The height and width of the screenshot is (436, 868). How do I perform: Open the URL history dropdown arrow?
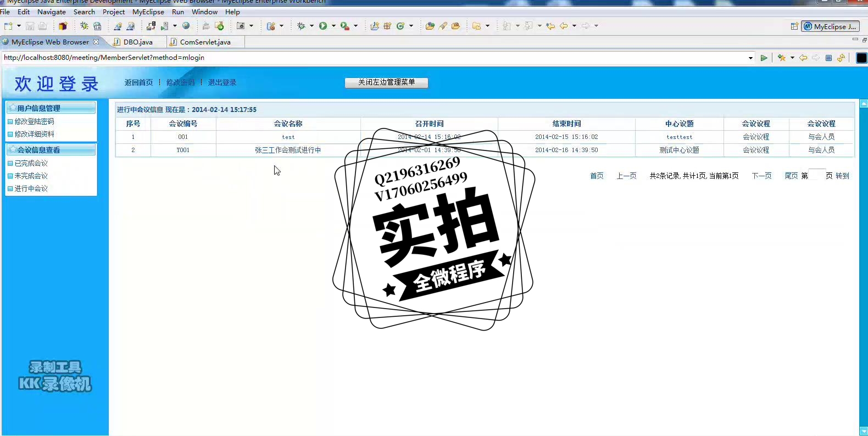(750, 58)
